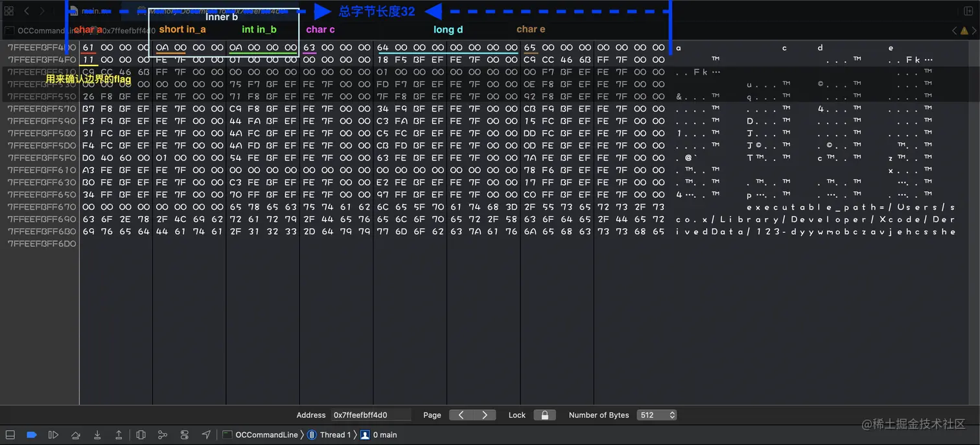This screenshot has height=445, width=980.
Task: Open the Simulate Location menu
Action: (x=206, y=435)
